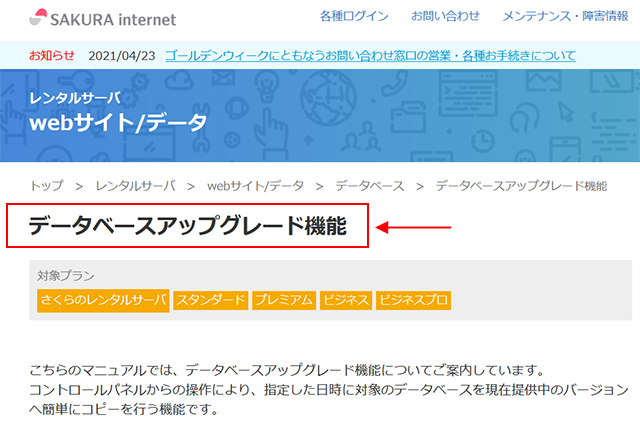Click the お知らせ label
Viewport: 640px width, 422px height.
pyautogui.click(x=51, y=55)
